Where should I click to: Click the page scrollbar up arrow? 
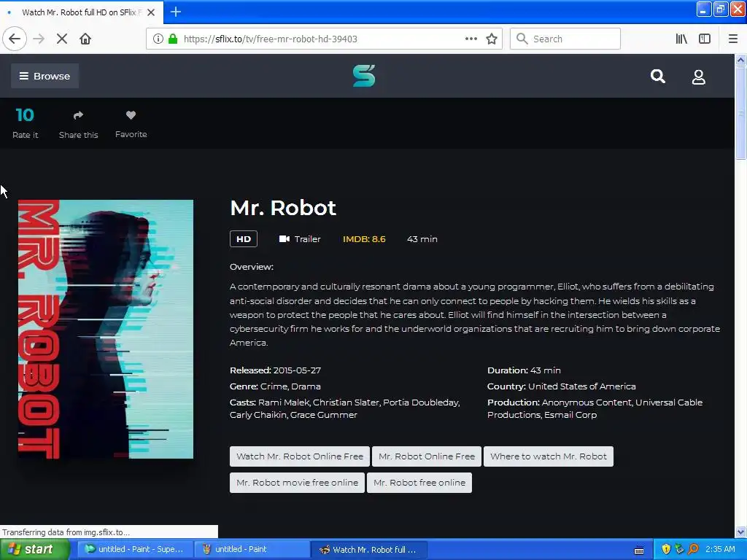pos(740,60)
